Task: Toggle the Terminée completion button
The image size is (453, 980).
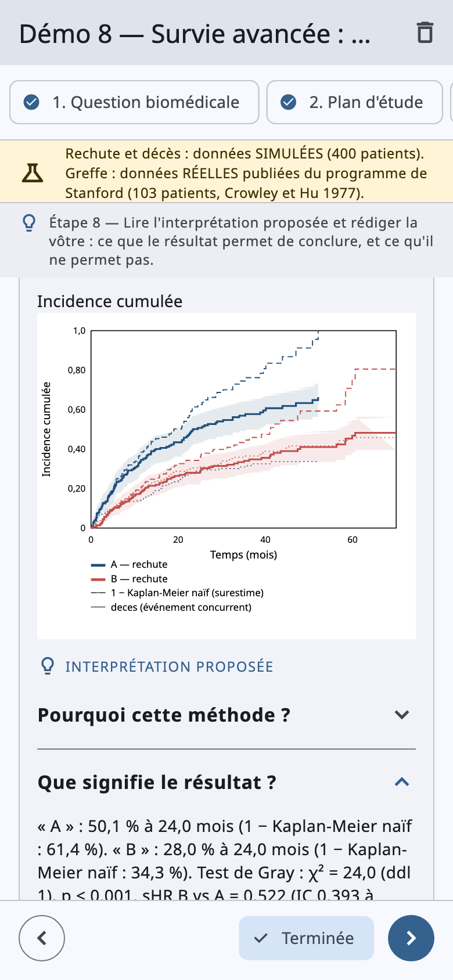Action: [306, 938]
